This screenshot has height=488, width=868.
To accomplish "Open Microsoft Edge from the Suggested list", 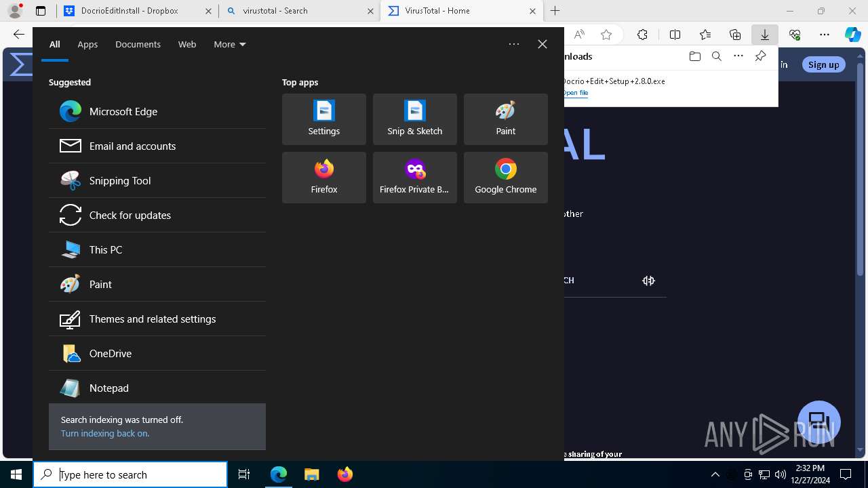I will [x=157, y=111].
